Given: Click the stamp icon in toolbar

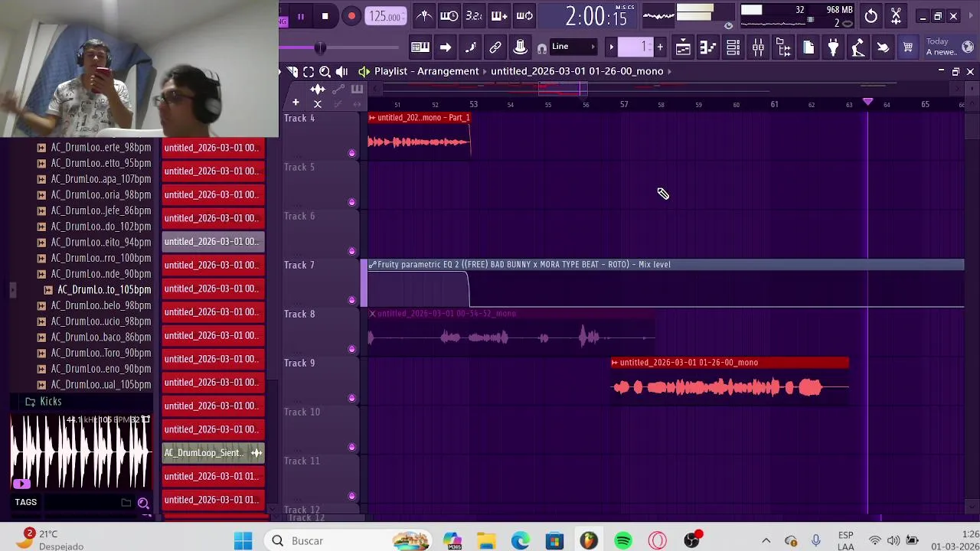Looking at the screenshot, I should (x=520, y=47).
